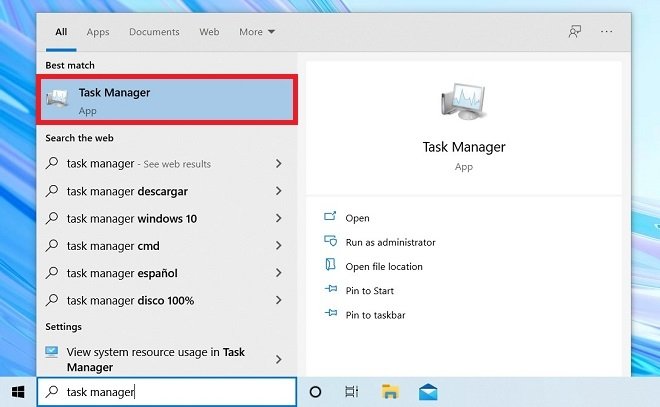Select 'task manager descargar' suggestion
The image size is (660, 407).
coord(167,191)
